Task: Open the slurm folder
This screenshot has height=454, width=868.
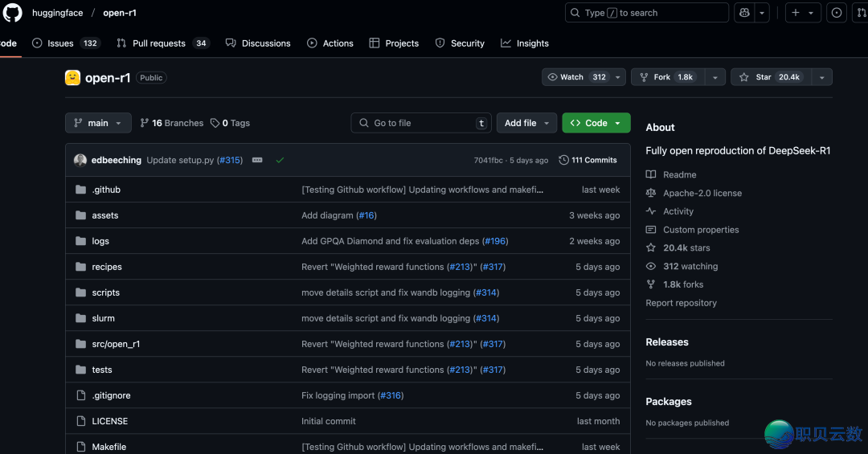Action: [103, 318]
